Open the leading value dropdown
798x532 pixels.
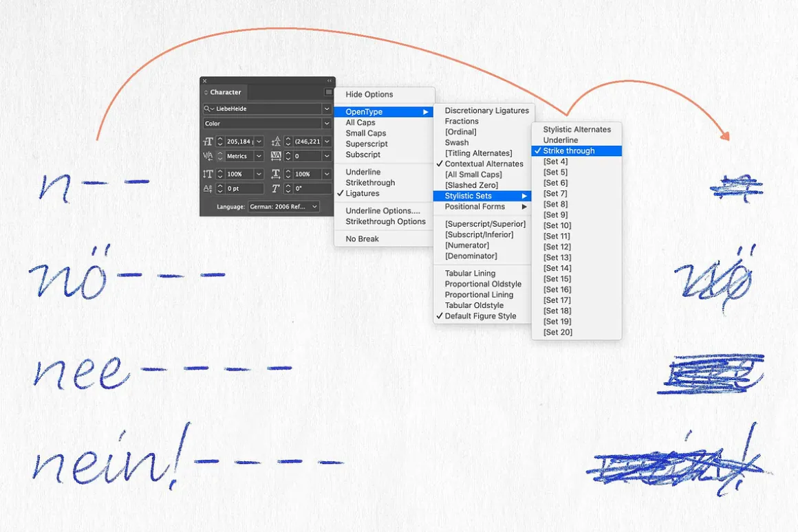(327, 142)
